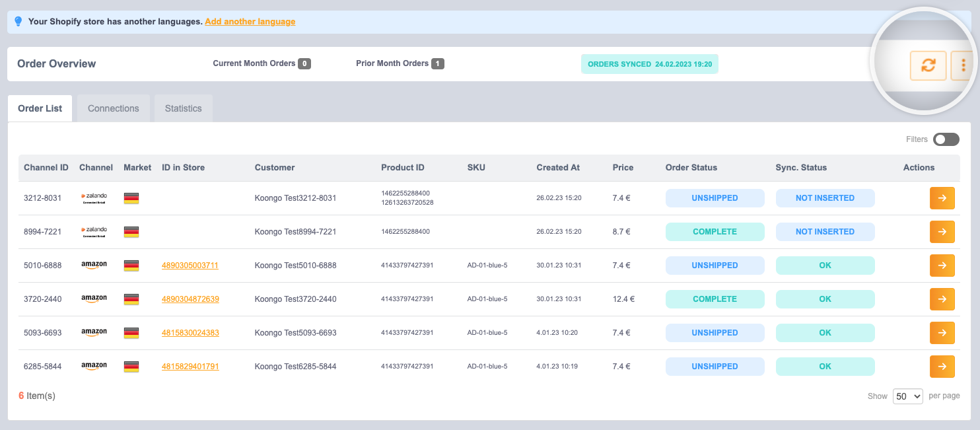Click the Created At column header
This screenshot has width=980, height=430.
(x=558, y=168)
